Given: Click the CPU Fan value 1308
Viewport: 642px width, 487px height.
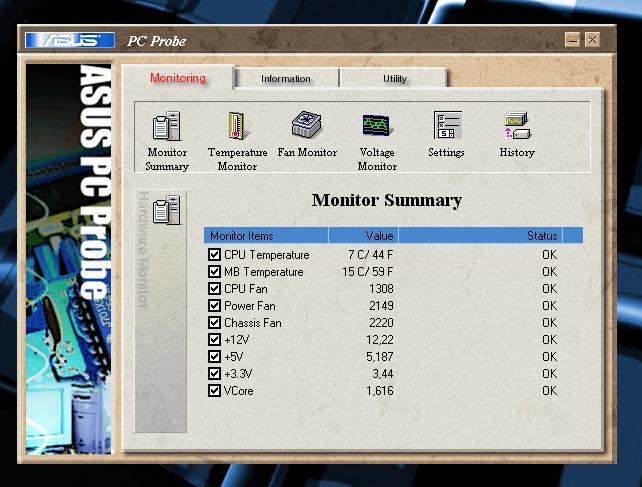Looking at the screenshot, I should point(381,289).
